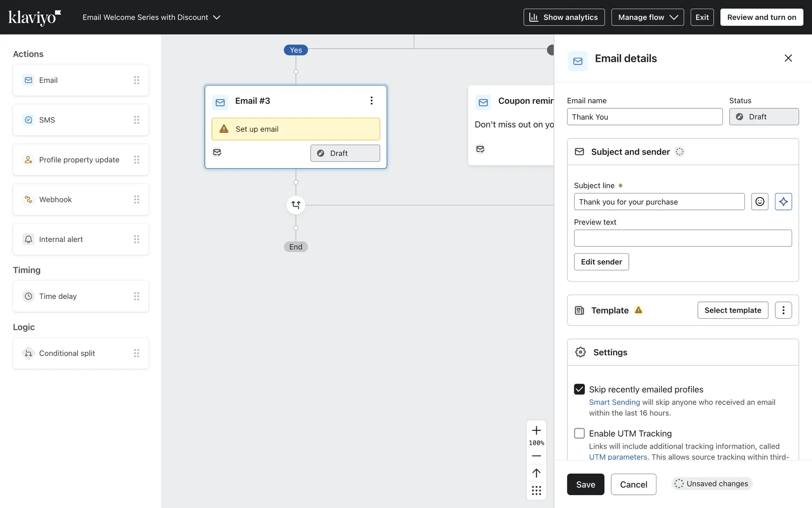
Task: Click the emoji picker icon beside subject line
Action: point(760,202)
